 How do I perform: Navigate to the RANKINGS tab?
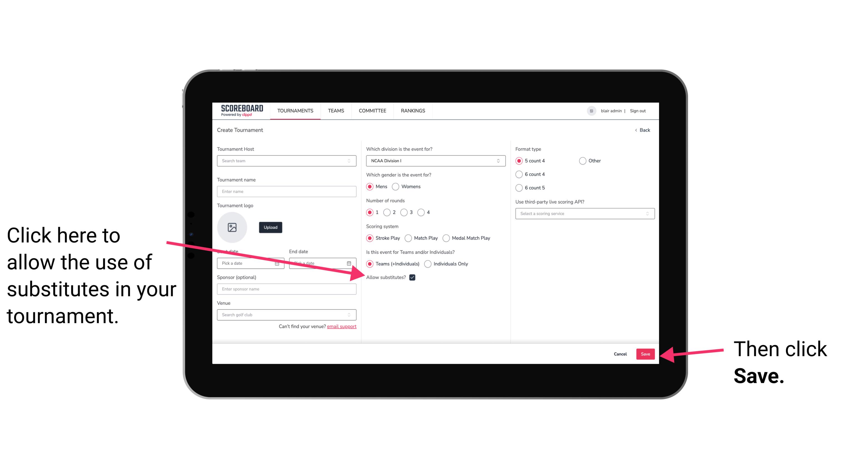click(413, 110)
